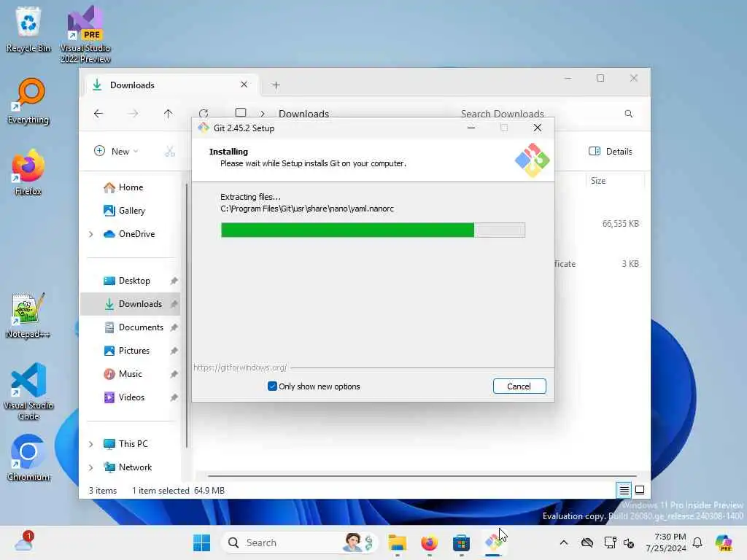Open the New dropdown in Explorer toolbar

point(116,152)
